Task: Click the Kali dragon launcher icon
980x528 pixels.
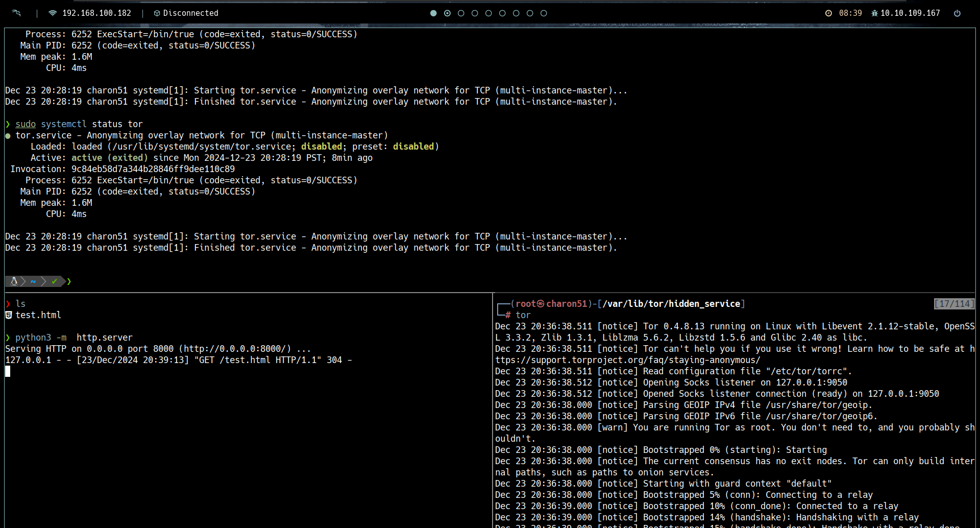Action: 16,13
